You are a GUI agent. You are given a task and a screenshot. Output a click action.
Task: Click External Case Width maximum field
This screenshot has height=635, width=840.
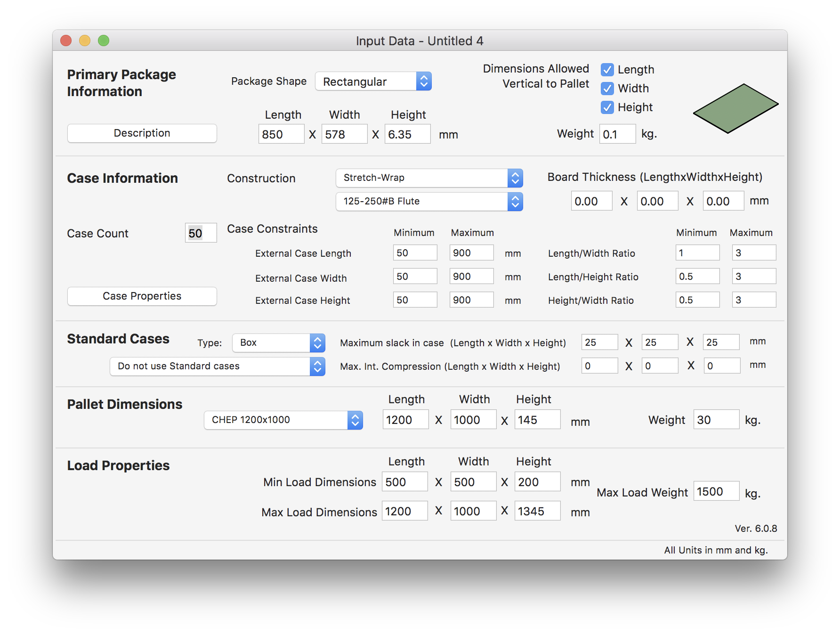[472, 277]
